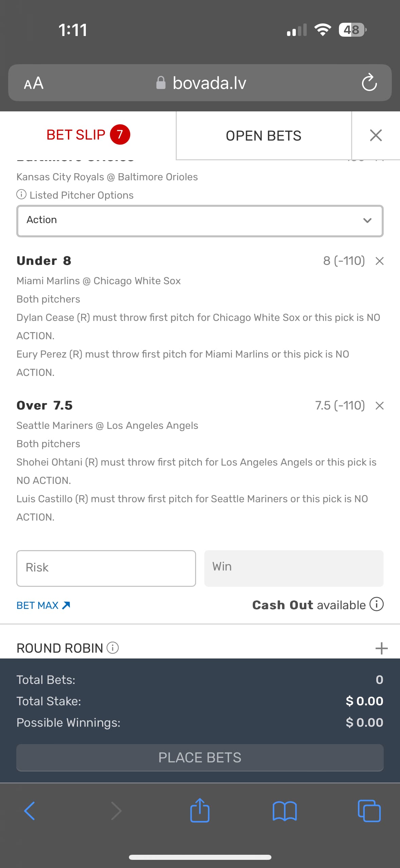Reload the bovada.lv page
400x868 pixels.
369,83
